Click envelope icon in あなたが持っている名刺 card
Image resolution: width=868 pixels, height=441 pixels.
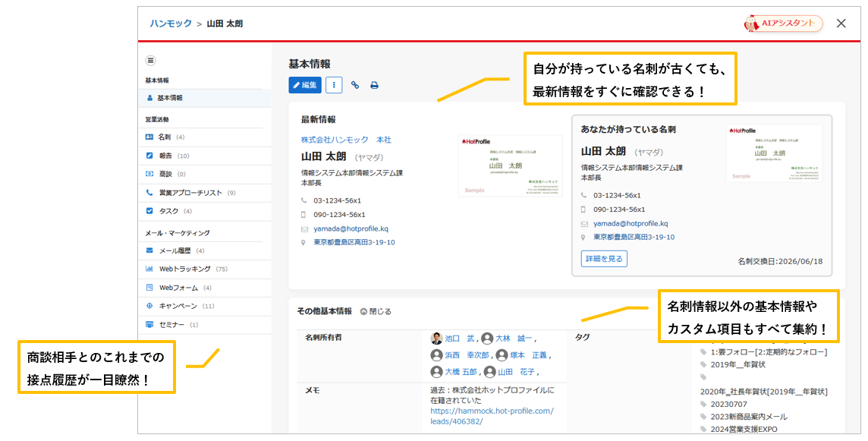point(583,224)
